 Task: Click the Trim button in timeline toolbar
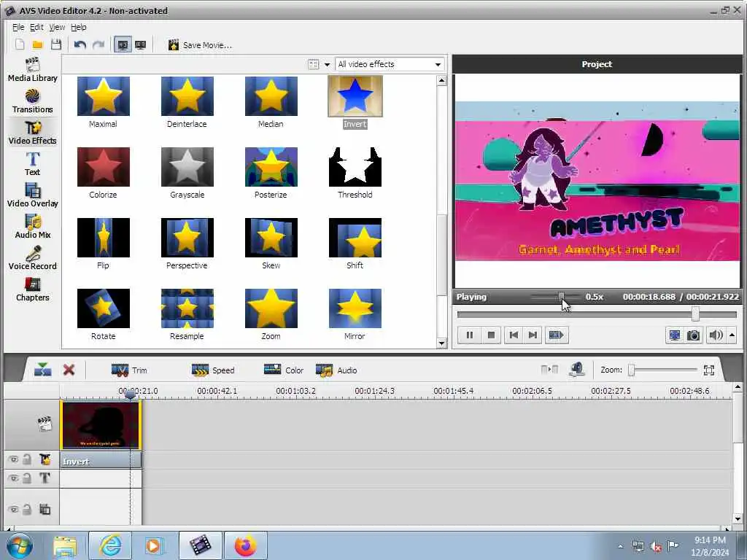pos(129,370)
